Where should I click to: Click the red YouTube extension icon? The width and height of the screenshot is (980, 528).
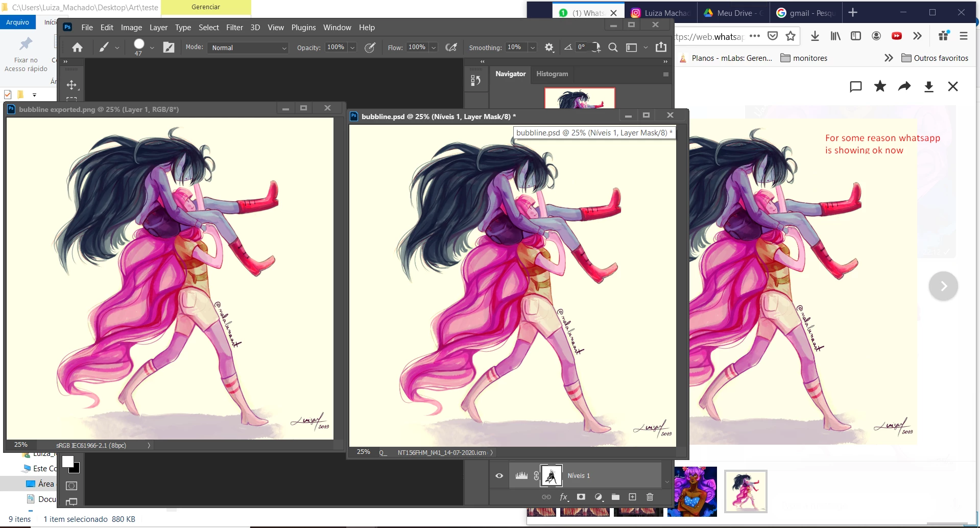click(x=897, y=36)
